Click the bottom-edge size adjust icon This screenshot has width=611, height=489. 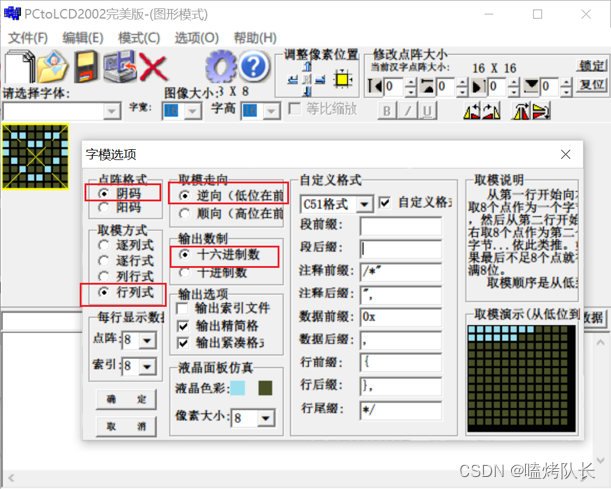[531, 86]
